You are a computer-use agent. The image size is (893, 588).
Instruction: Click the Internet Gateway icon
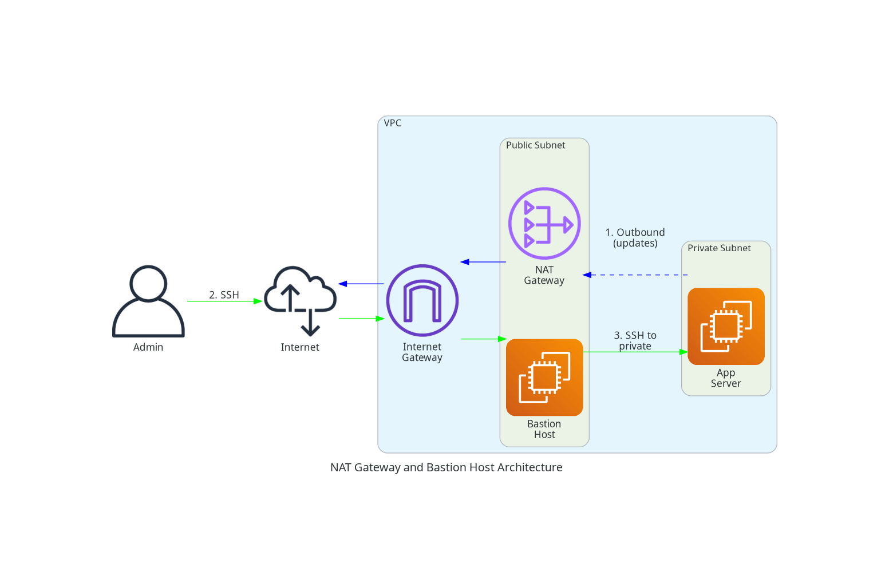(x=422, y=300)
